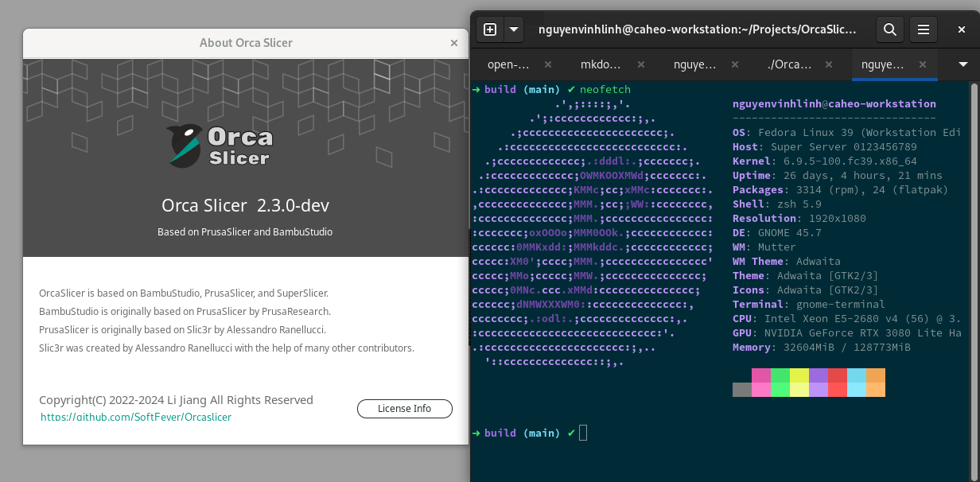Click the line "OrcaSlicer is based on BambuStudio..."
This screenshot has width=980, height=482.
pos(184,293)
